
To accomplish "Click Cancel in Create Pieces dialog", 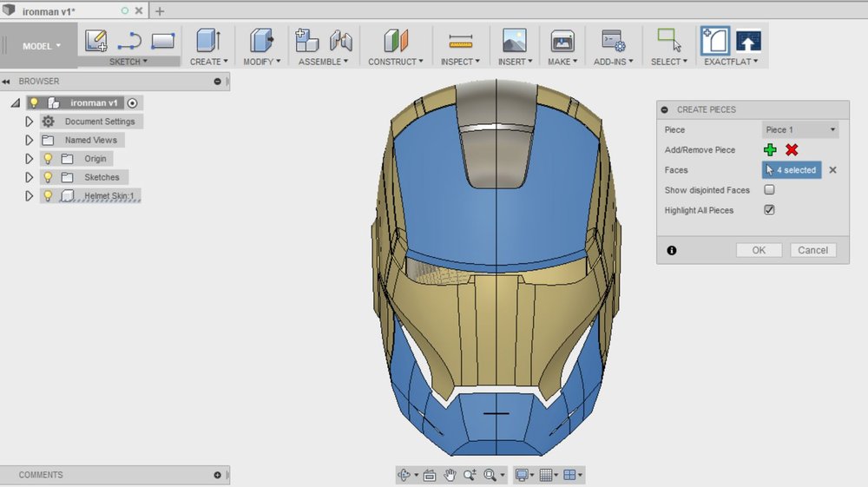I will (812, 250).
